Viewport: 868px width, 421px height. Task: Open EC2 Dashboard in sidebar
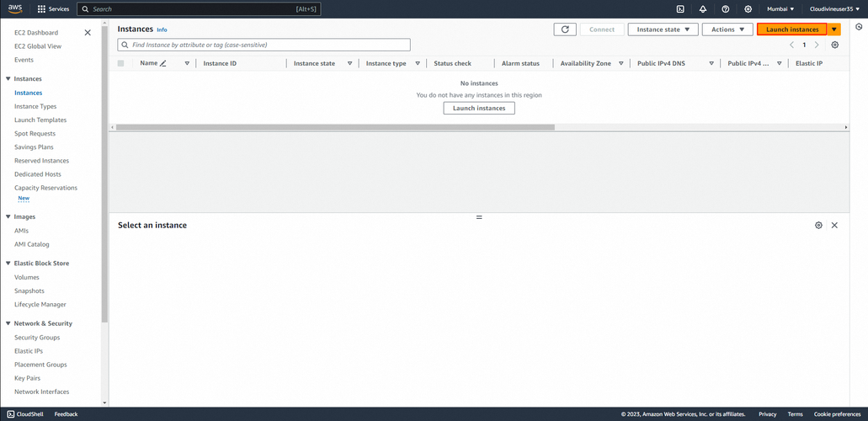36,33
